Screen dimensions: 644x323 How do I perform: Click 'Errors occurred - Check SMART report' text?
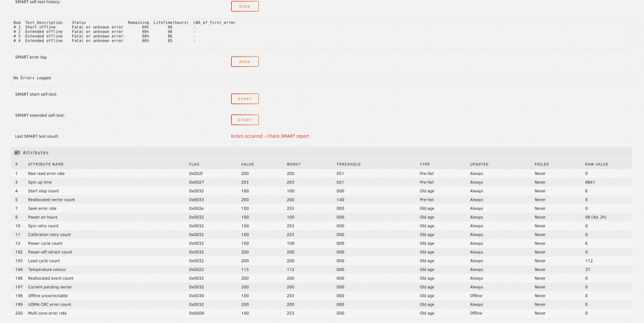tap(270, 136)
